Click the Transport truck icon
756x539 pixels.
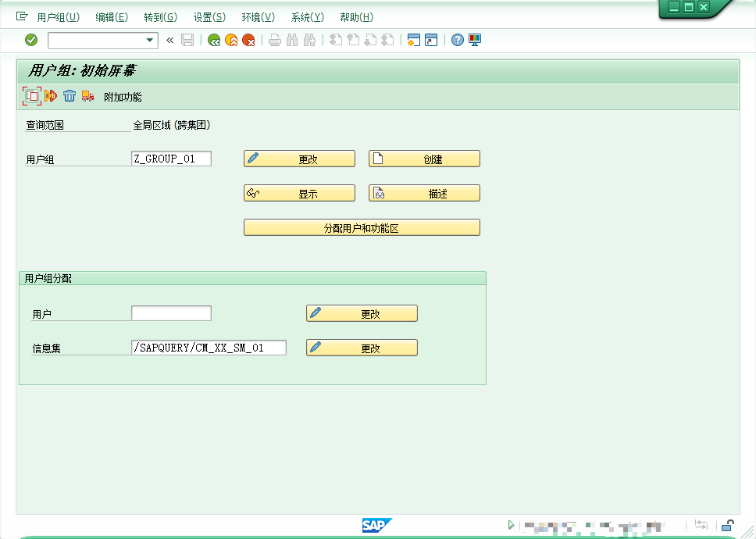pyautogui.click(x=87, y=96)
